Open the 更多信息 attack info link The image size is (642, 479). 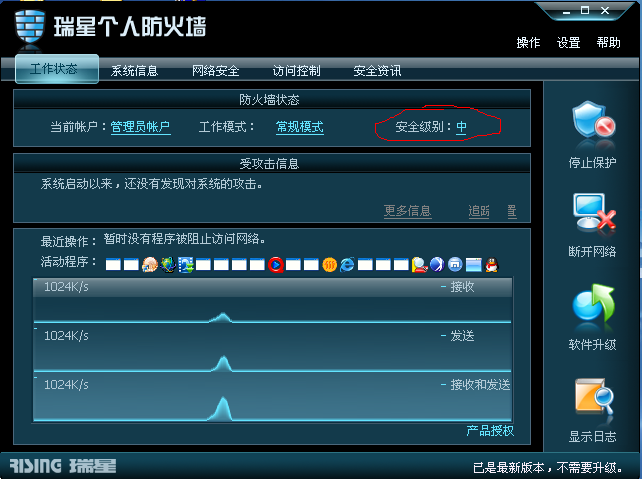click(407, 211)
